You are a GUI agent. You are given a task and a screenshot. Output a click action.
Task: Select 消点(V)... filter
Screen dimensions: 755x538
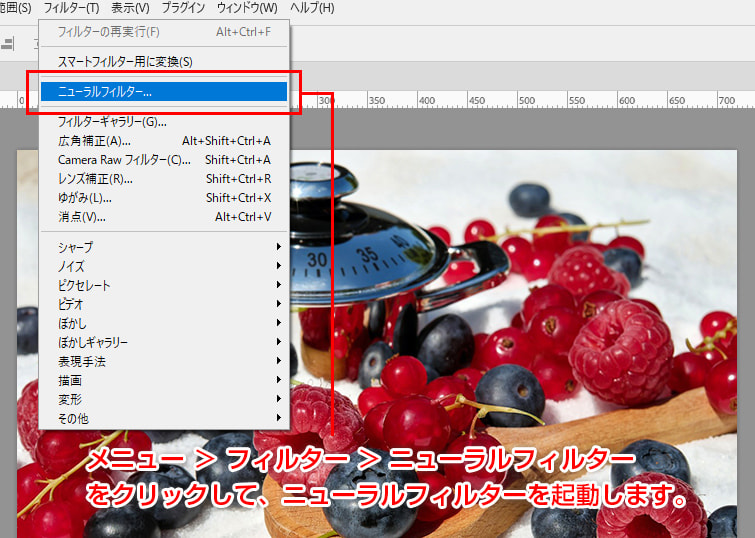tap(164, 217)
